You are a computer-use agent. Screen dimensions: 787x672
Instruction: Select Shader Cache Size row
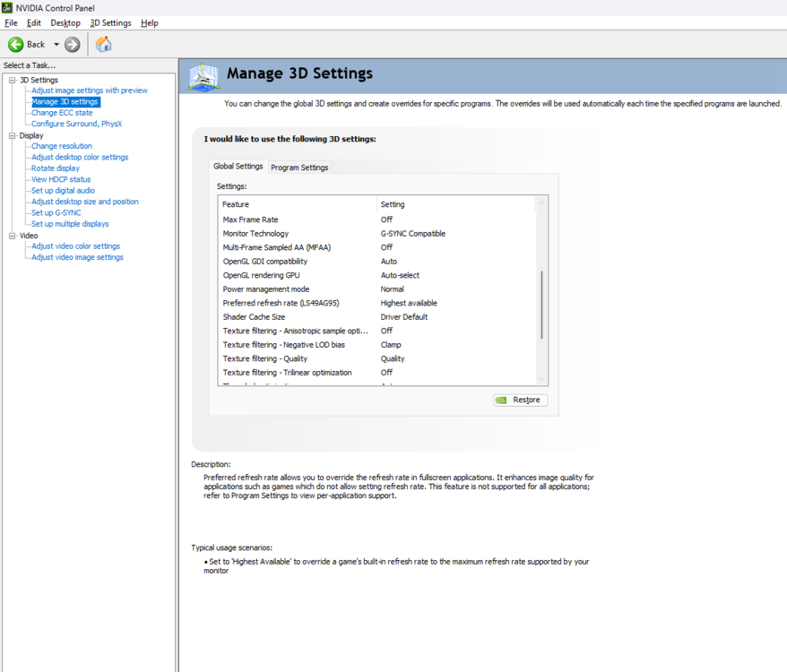tap(379, 317)
